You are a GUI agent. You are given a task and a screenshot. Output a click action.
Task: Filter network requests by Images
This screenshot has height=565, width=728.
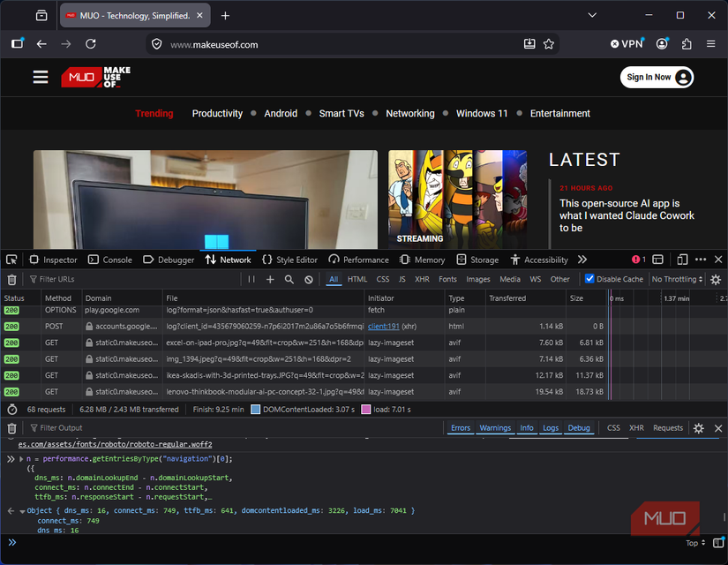tap(477, 279)
